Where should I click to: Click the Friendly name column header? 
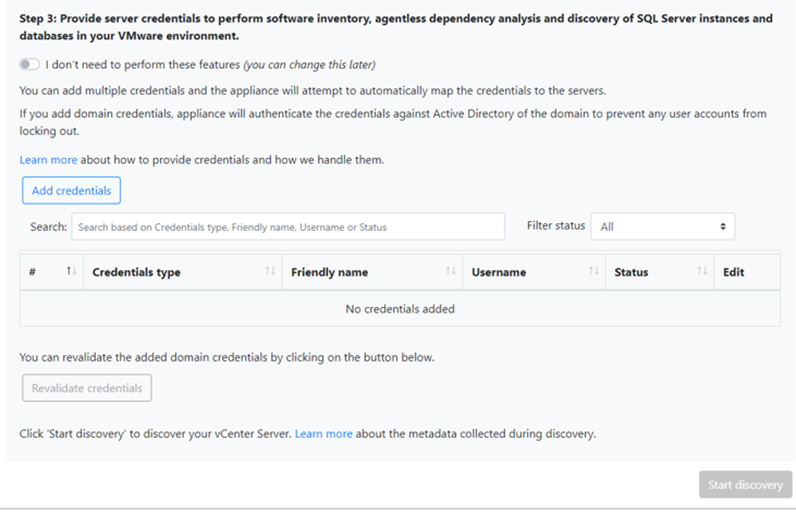[x=330, y=272]
